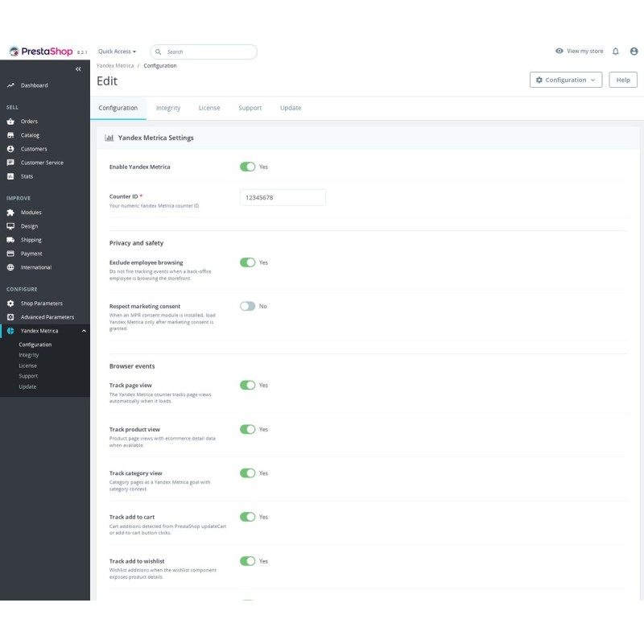Open Orders via basket icon

click(10, 122)
